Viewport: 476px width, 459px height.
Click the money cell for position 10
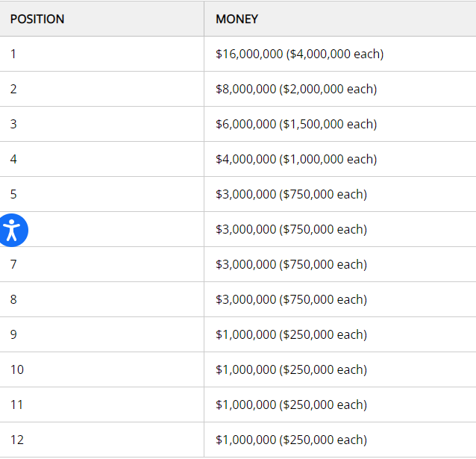coord(291,370)
